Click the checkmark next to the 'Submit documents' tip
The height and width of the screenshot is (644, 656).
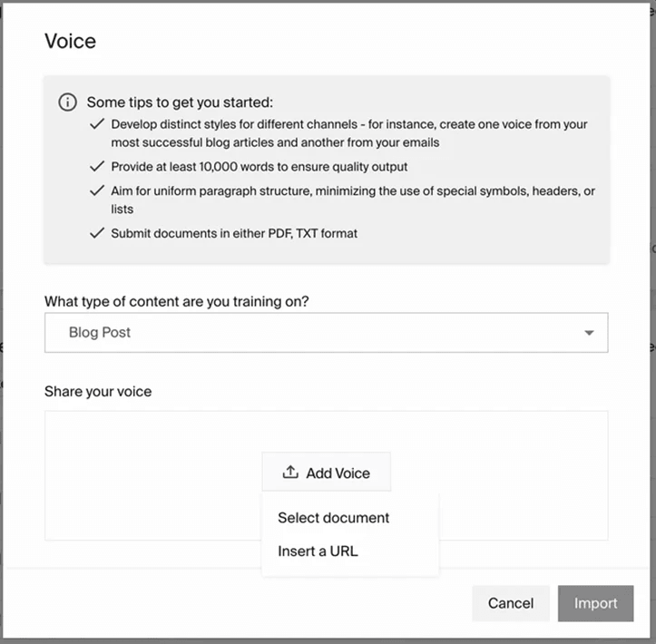point(97,233)
